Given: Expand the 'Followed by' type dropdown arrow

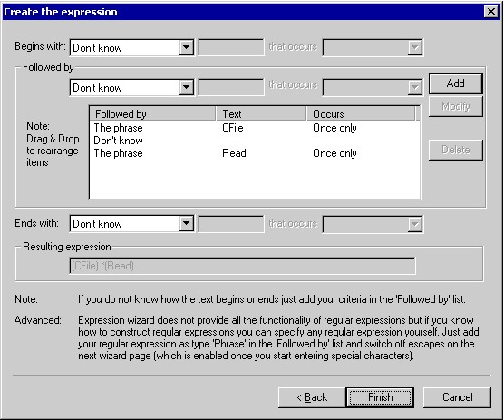Looking at the screenshot, I should point(186,87).
